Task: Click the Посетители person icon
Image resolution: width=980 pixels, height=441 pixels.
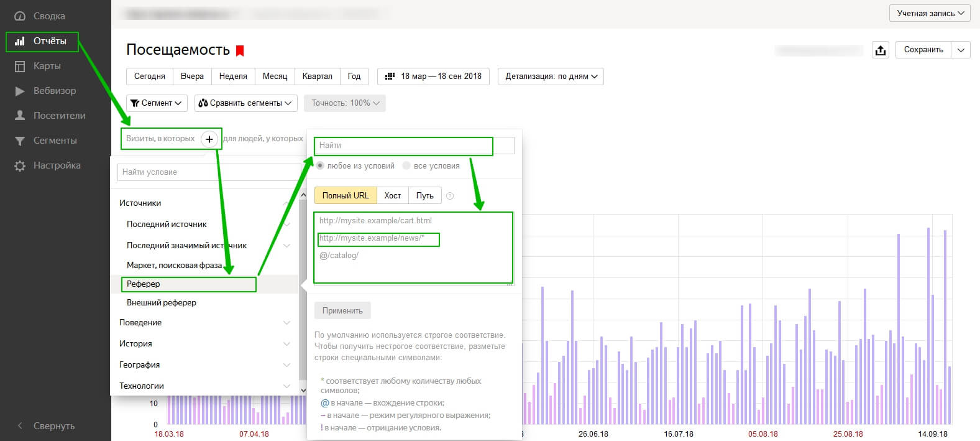Action: coord(20,116)
